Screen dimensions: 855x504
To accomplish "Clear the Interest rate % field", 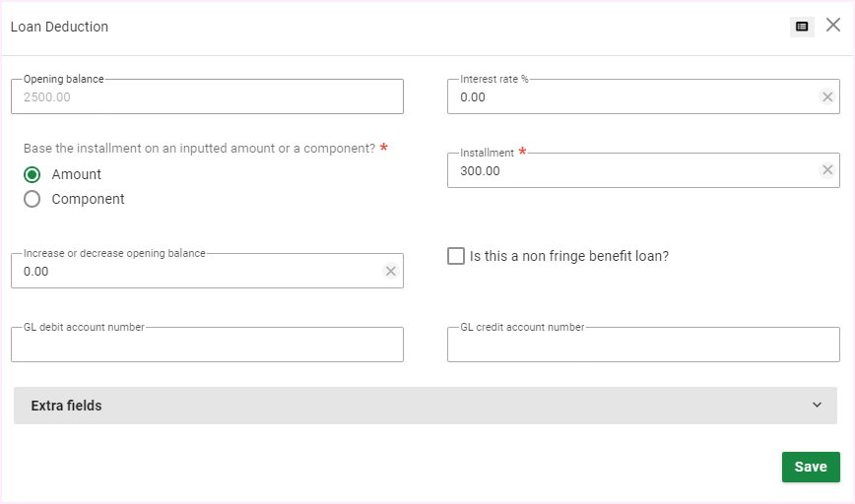I will (827, 96).
